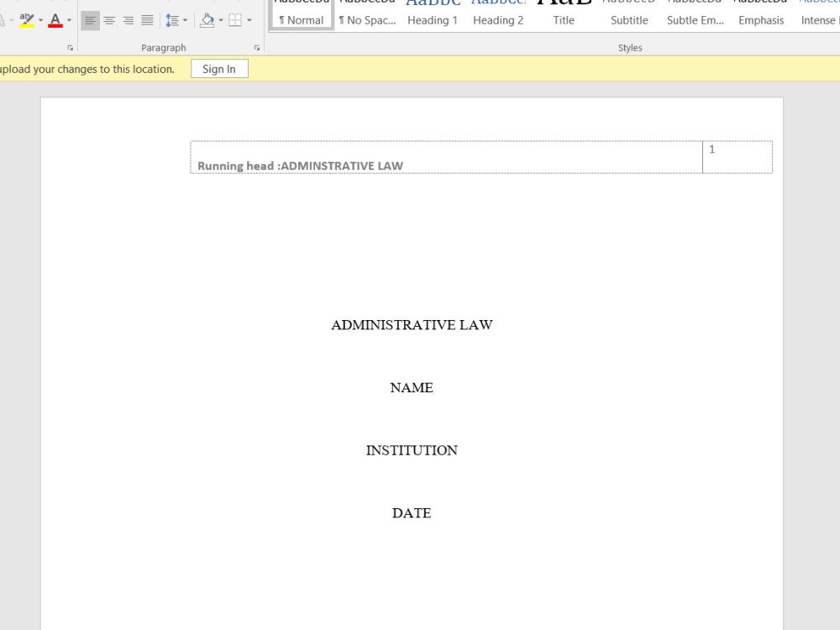Viewport: 840px width, 630px height.
Task: Align the text to the right
Action: pos(128,19)
